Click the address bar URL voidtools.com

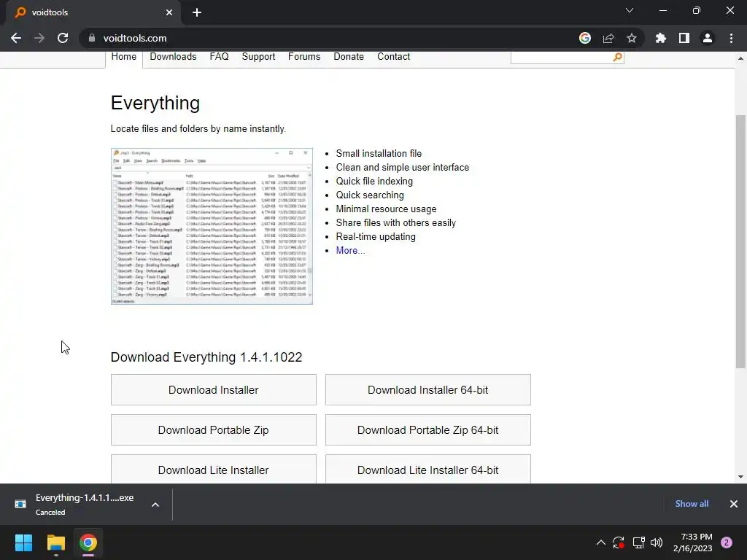coord(135,38)
